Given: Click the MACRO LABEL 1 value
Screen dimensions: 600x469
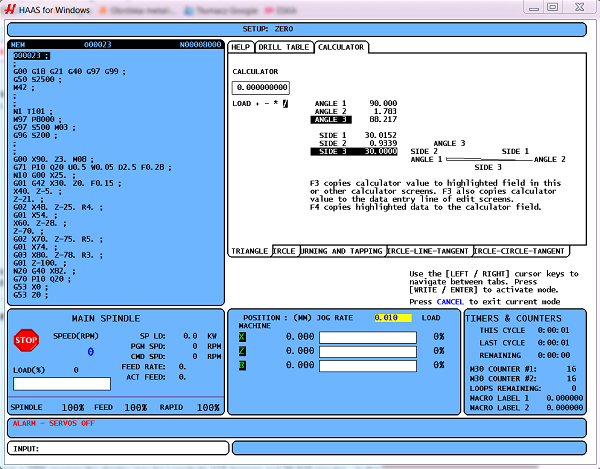Looking at the screenshot, I should pyautogui.click(x=565, y=398).
